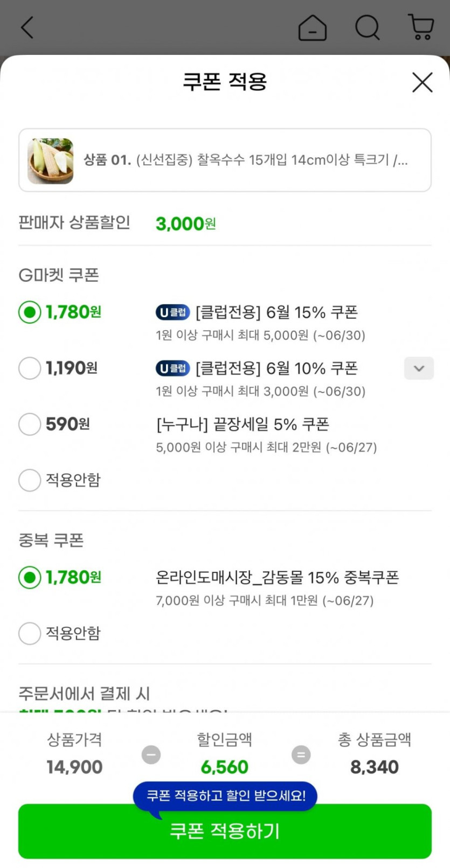This screenshot has height=868, width=450.
Task: Tap the back arrow icon
Action: [27, 27]
